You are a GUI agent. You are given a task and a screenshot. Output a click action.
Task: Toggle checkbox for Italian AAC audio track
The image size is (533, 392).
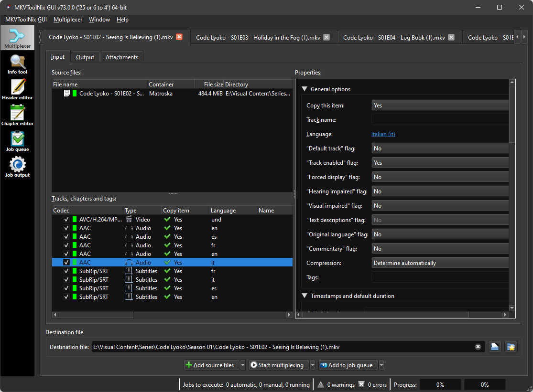point(66,263)
